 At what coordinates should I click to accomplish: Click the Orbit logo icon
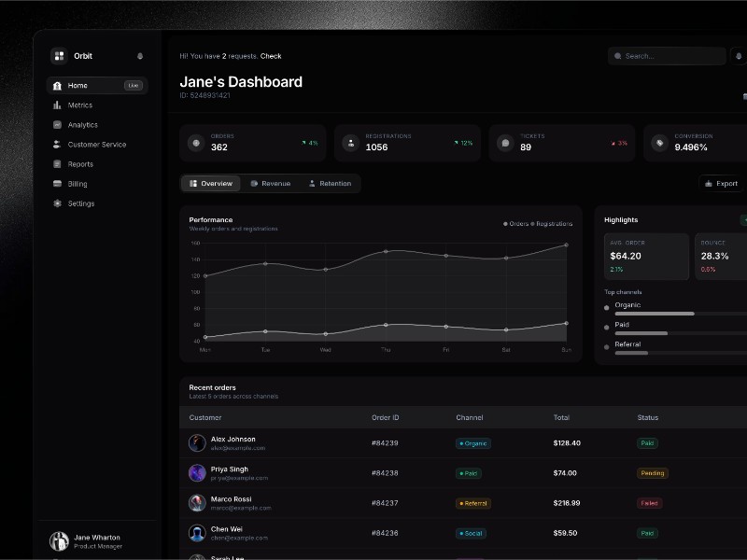(x=59, y=56)
